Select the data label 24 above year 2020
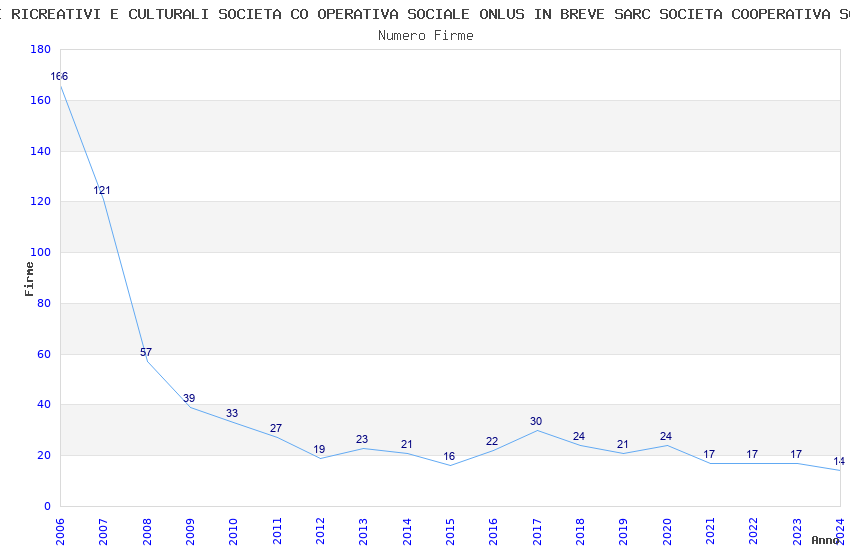 pos(666,437)
